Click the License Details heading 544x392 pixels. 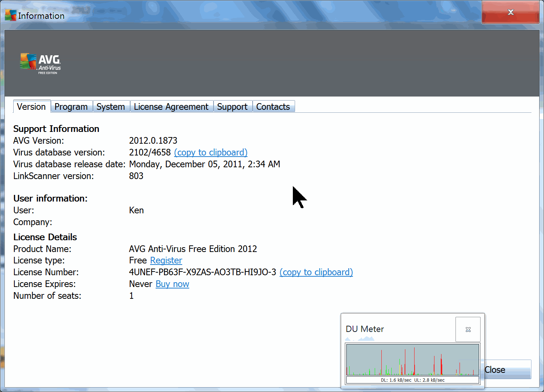[45, 237]
